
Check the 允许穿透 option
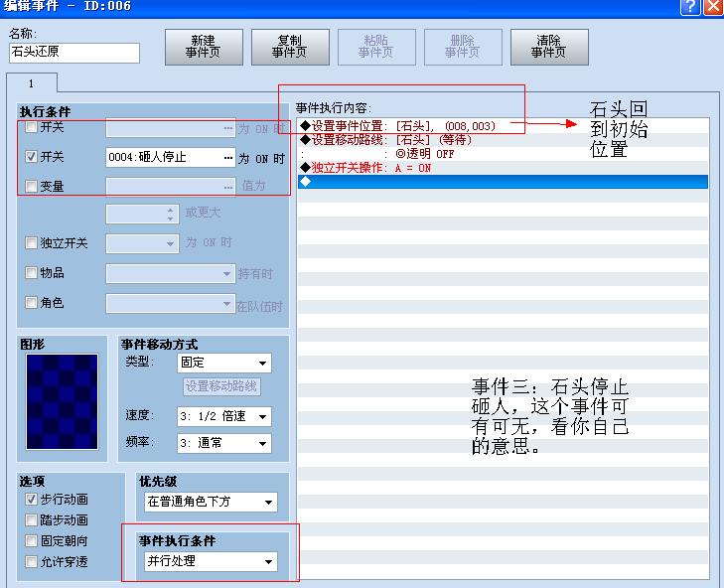(x=31, y=561)
